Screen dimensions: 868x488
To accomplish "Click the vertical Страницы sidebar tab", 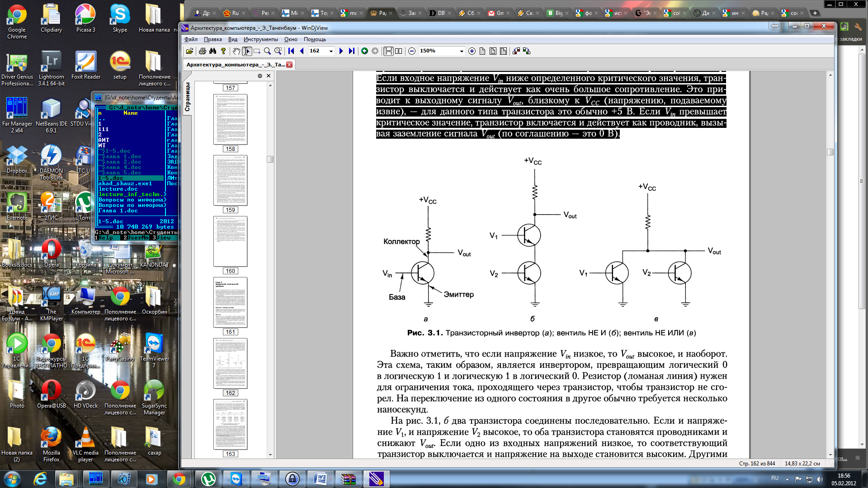I will coord(187,97).
